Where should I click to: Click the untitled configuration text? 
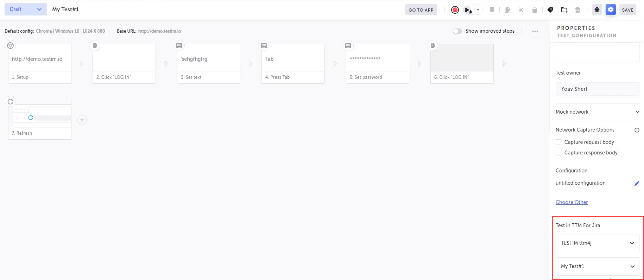[580, 183]
